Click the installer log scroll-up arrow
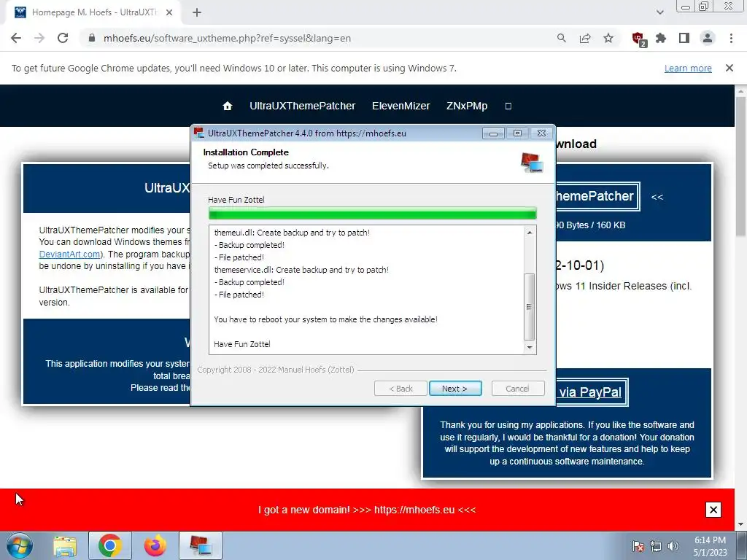The image size is (747, 560). point(530,233)
